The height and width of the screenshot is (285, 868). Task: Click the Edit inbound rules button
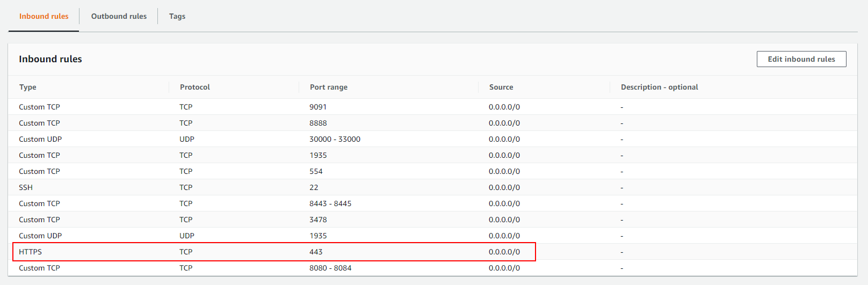801,59
